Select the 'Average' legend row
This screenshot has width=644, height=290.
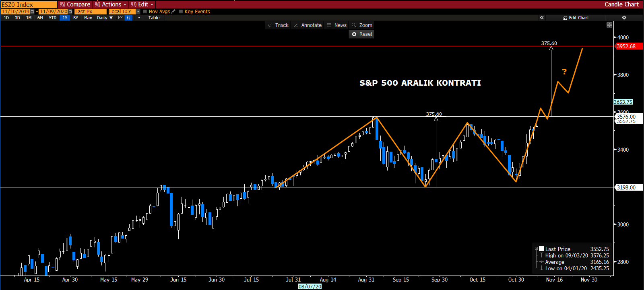[574, 262]
